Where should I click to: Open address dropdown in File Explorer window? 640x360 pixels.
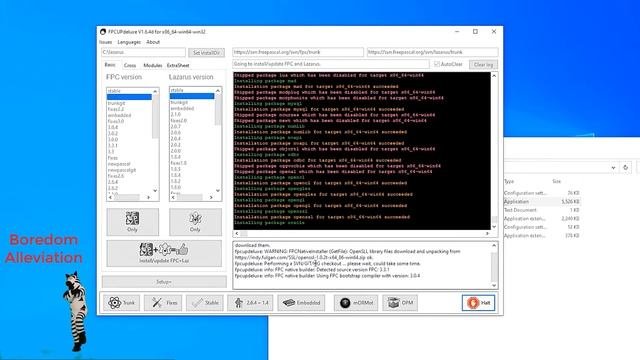click(x=613, y=167)
